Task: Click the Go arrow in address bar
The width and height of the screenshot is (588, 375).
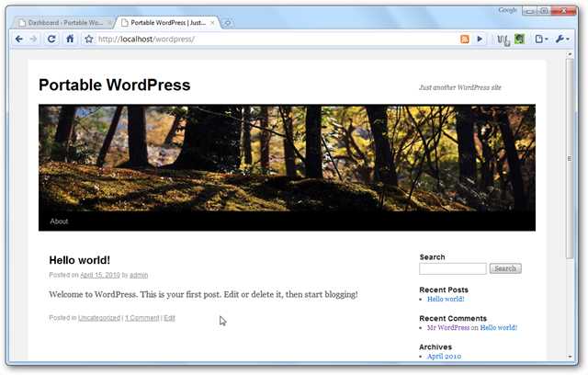Action: [480, 39]
